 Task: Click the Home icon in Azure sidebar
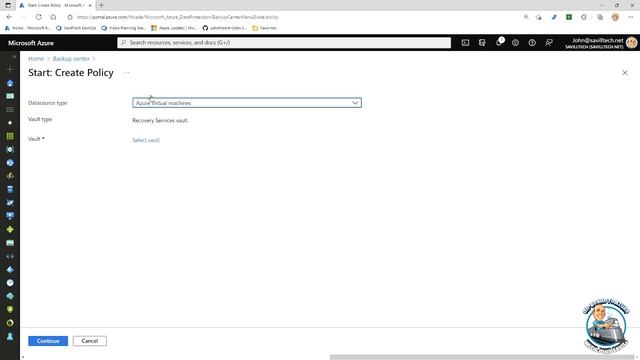click(x=10, y=83)
